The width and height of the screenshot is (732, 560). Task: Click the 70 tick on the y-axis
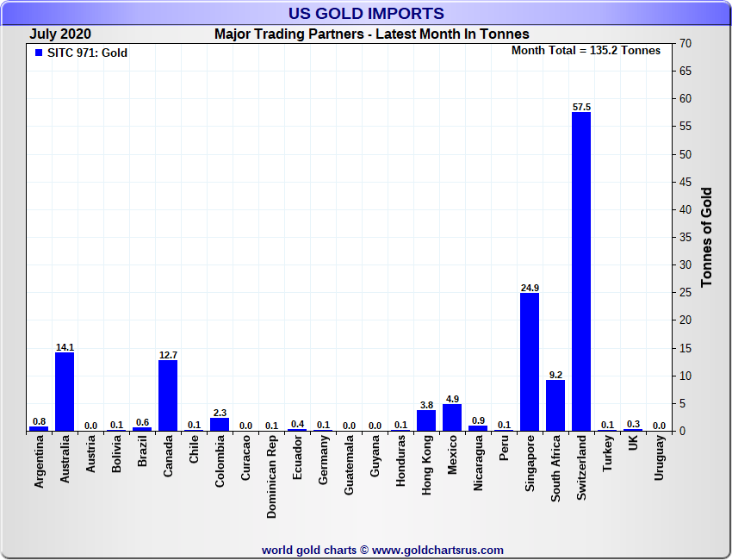point(685,43)
